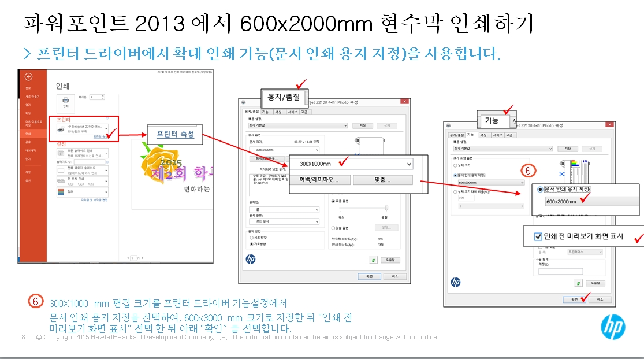The width and height of the screenshot is (644, 359).
Task: Switch to the 색상 tab in the 용지/품질 dialog
Action: click(x=278, y=112)
